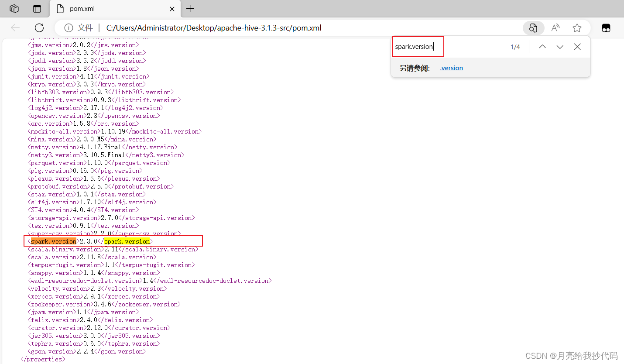Click the stax.version 1.0.1 line

click(x=87, y=194)
